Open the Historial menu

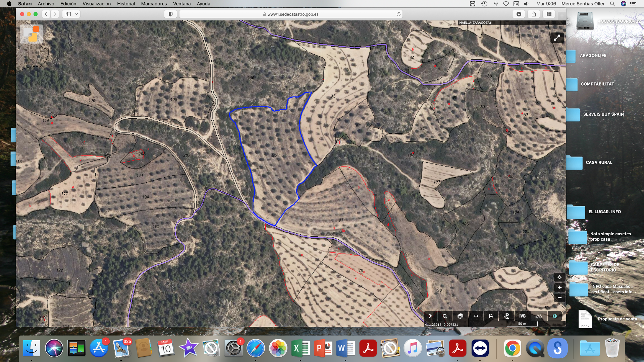click(x=126, y=4)
